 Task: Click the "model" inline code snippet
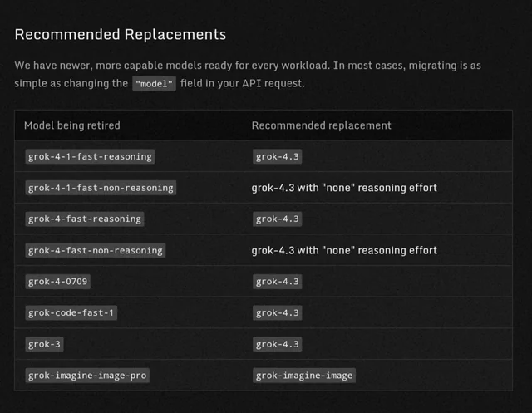154,83
